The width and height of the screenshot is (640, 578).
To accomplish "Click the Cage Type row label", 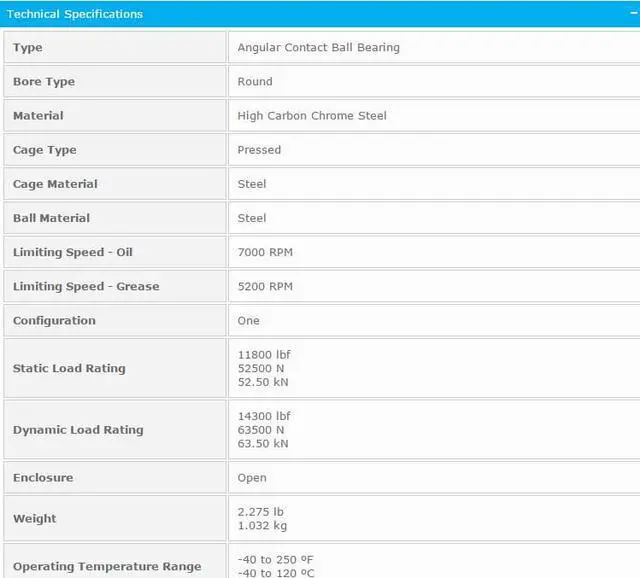I will click(x=45, y=150).
